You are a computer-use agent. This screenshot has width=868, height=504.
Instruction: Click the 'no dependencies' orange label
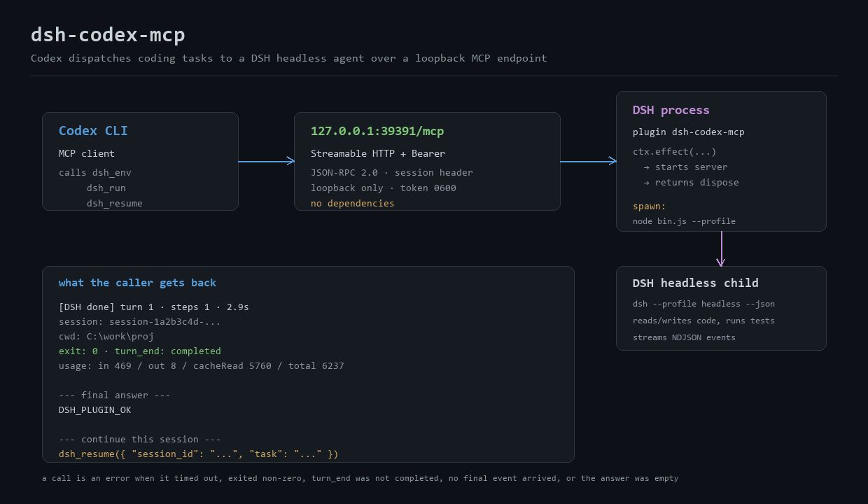tap(353, 204)
